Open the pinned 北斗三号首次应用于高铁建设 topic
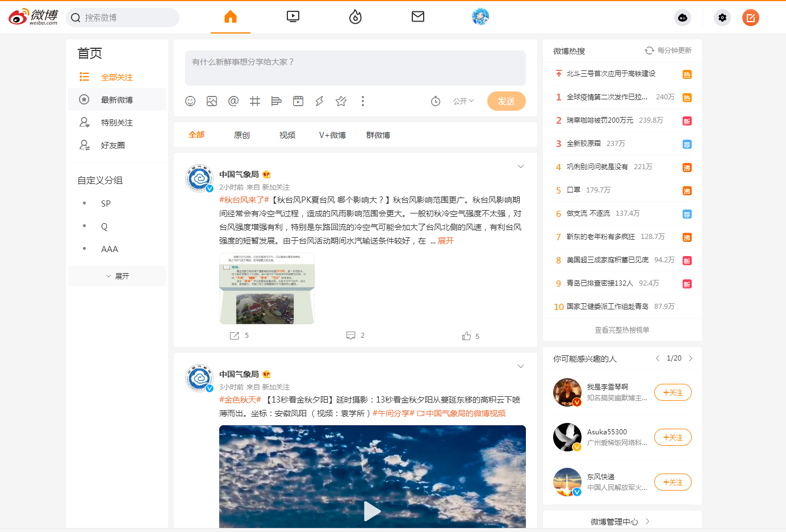Viewport: 786px width, 532px height. 611,74
